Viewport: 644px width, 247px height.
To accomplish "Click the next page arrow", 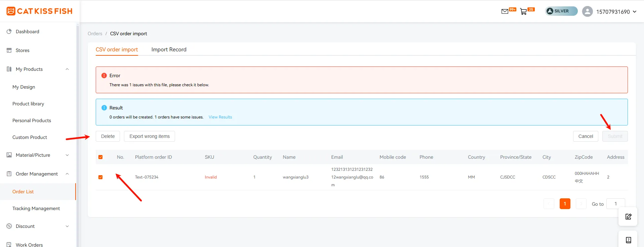I will (581, 204).
